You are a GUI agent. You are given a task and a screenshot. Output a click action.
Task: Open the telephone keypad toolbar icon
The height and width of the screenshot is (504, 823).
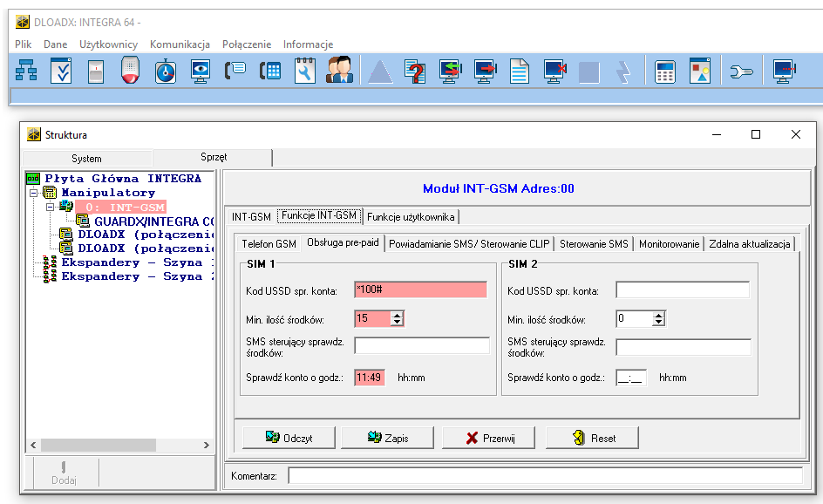[x=270, y=71]
